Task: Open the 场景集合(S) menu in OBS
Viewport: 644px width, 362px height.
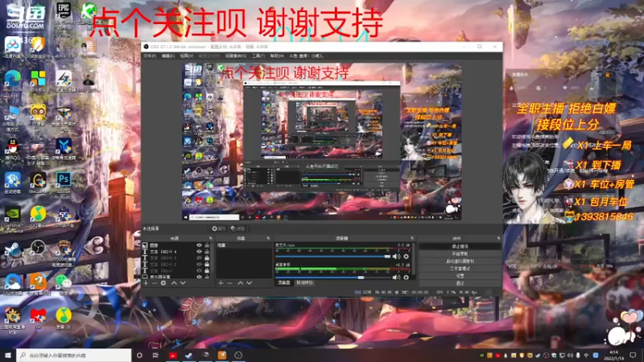Action: pos(236,56)
